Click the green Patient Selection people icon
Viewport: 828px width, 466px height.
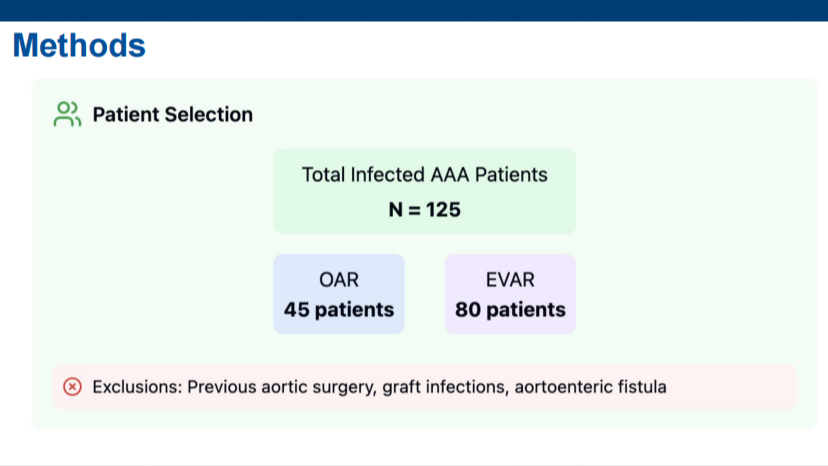point(67,114)
